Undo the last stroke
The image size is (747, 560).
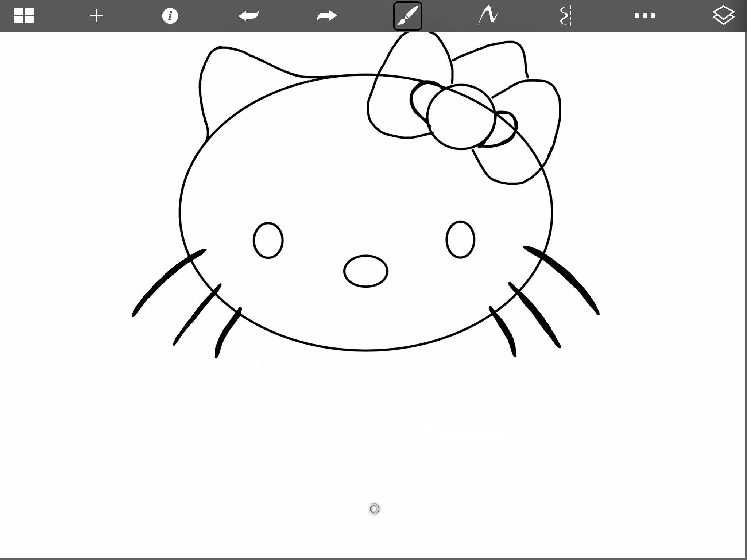tap(249, 16)
